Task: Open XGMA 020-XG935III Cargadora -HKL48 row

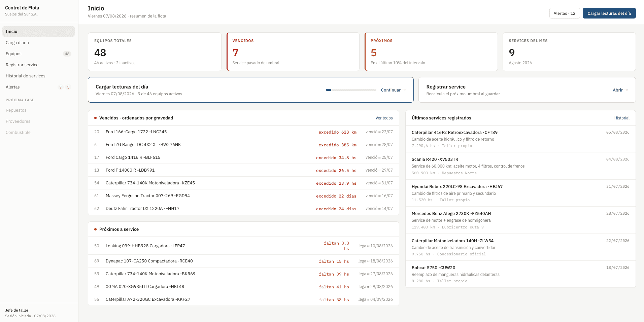Action: click(243, 287)
